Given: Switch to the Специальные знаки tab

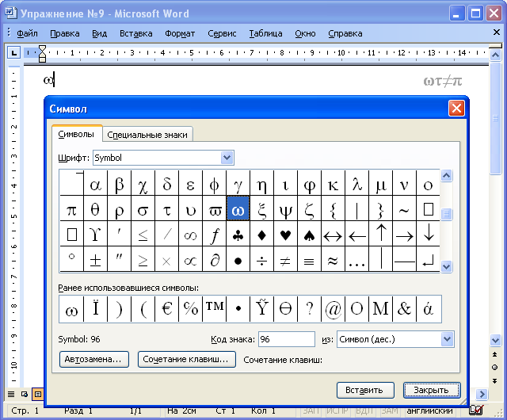Looking at the screenshot, I should [x=147, y=135].
